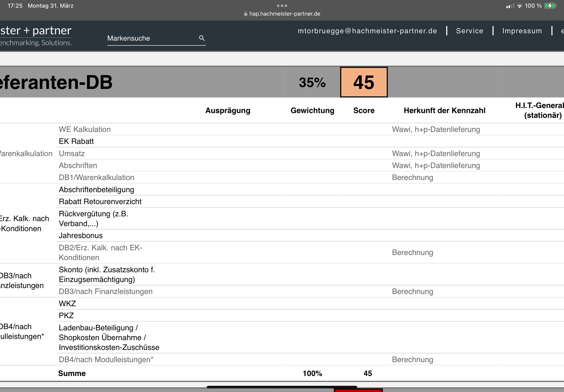Click the Markensuche magnifier search icon

coord(202,38)
